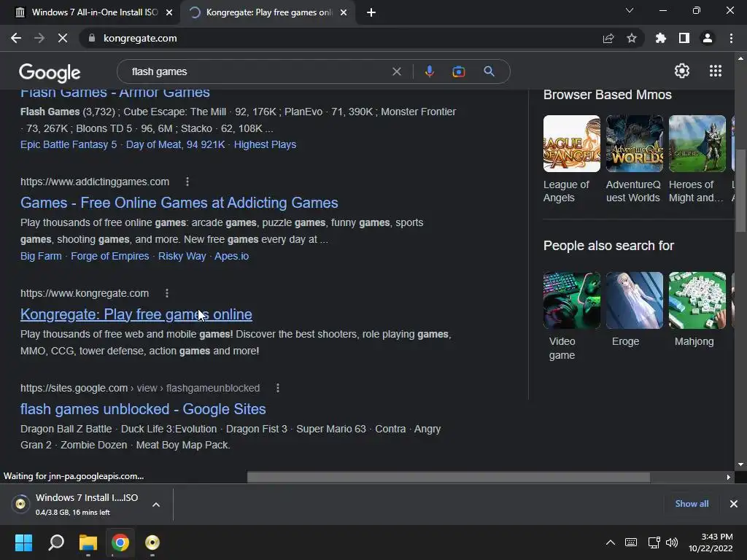
Task: Show all downloads
Action: coord(692,503)
